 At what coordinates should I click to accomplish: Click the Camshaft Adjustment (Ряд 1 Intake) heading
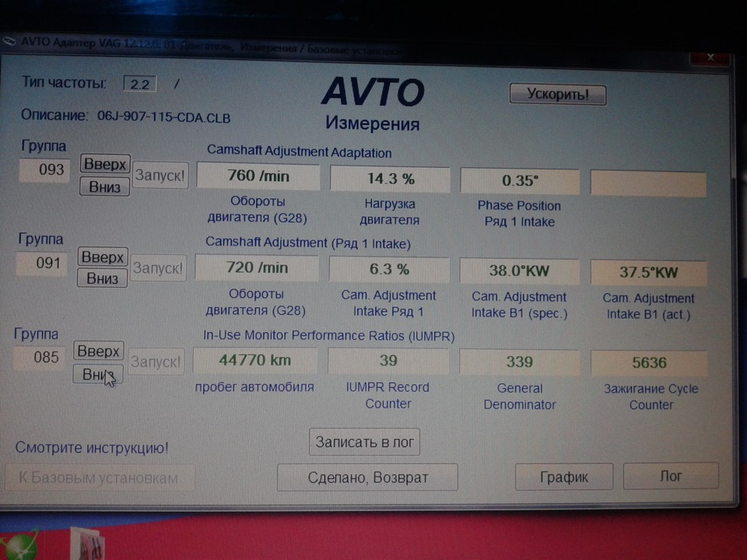point(308,243)
